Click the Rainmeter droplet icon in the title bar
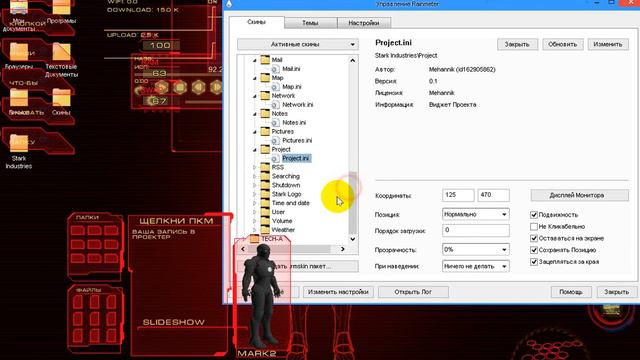The image size is (640, 360). [229, 4]
